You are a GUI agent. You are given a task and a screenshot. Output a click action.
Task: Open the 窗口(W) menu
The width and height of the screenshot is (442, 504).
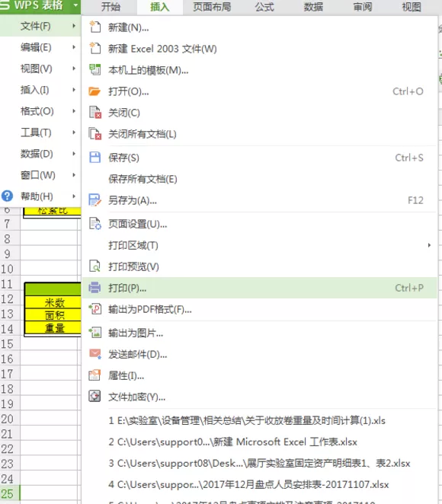tap(40, 175)
